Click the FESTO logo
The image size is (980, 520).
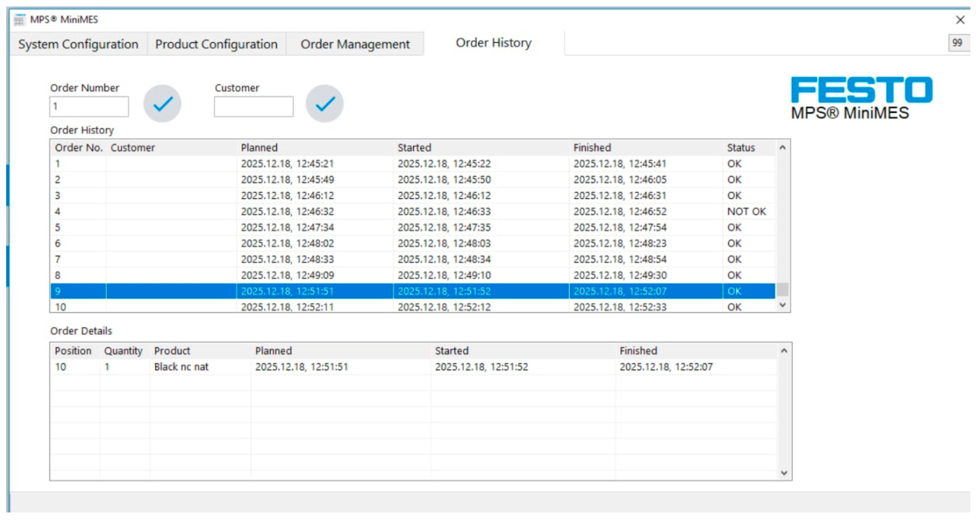pyautogui.click(x=861, y=90)
